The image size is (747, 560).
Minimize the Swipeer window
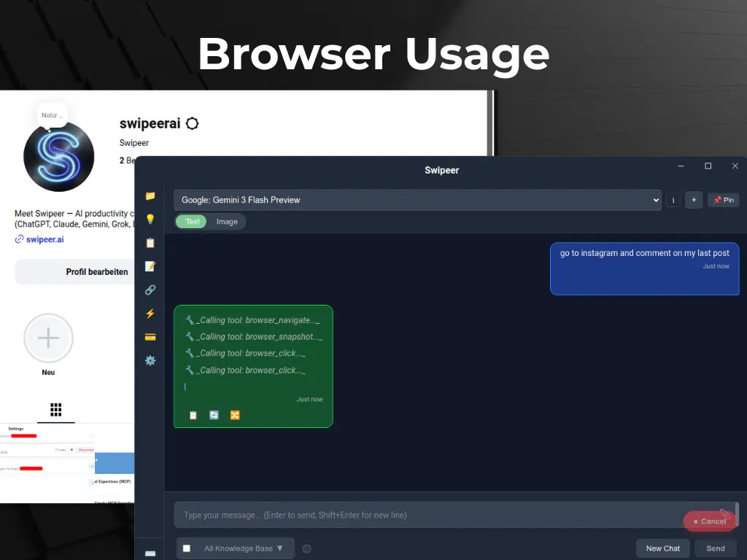point(681,166)
